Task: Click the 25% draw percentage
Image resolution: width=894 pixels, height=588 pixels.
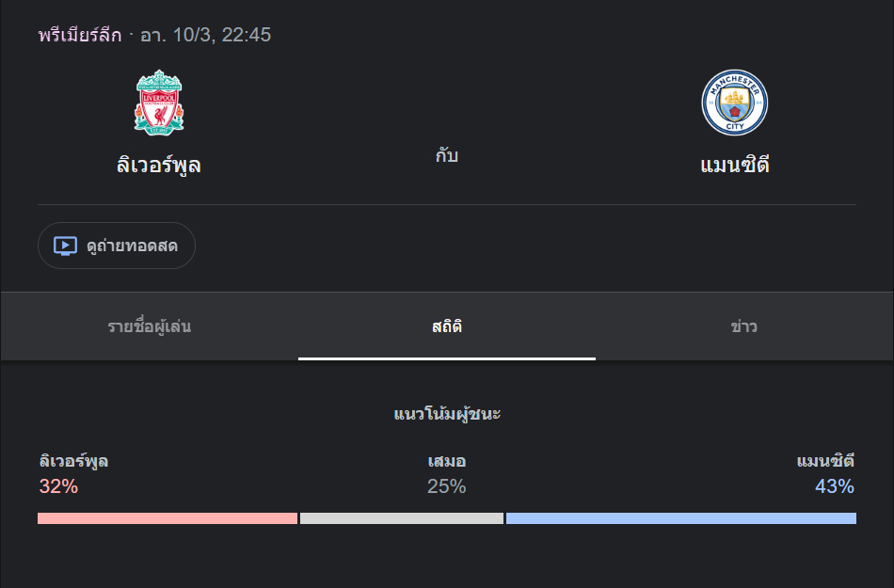Action: coord(447,486)
